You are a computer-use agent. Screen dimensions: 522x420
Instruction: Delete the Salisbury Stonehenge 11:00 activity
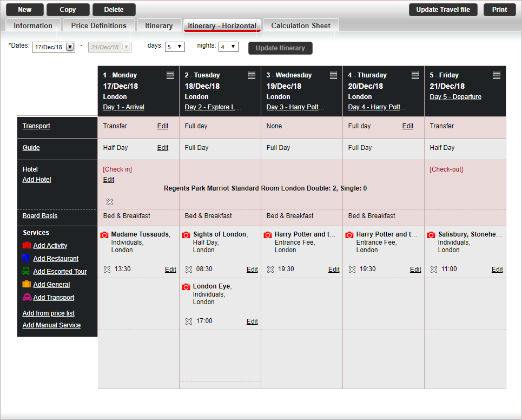pyautogui.click(x=434, y=270)
